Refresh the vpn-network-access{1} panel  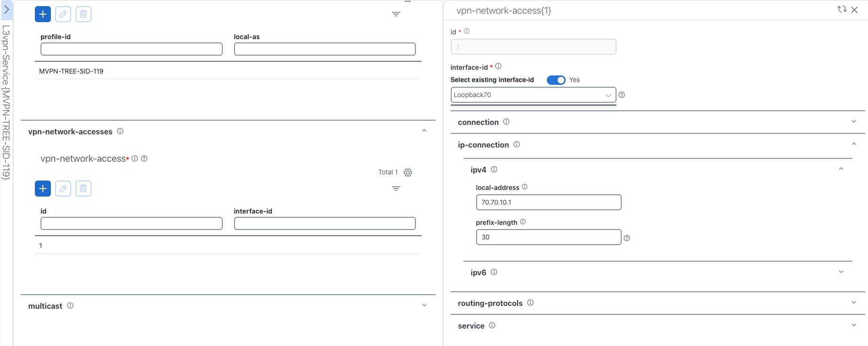[841, 9]
